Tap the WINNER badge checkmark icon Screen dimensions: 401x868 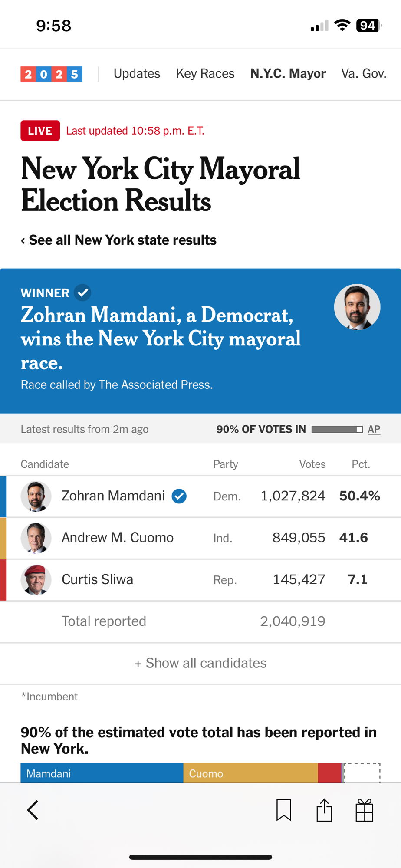[82, 293]
